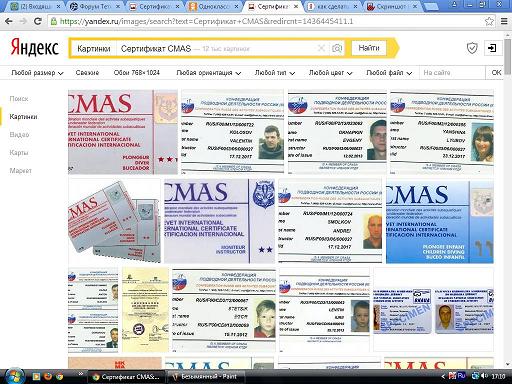Expand the Любая ориентация dropdown

tap(209, 73)
